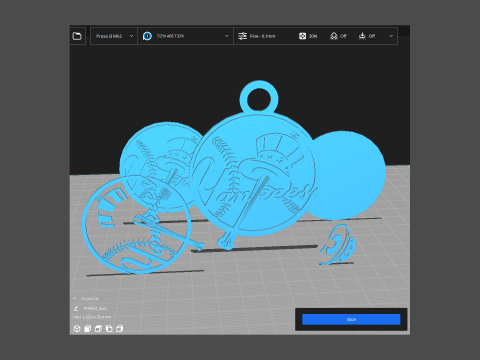Click the infill percentage icon
This screenshot has height=360, width=480.
[302, 36]
